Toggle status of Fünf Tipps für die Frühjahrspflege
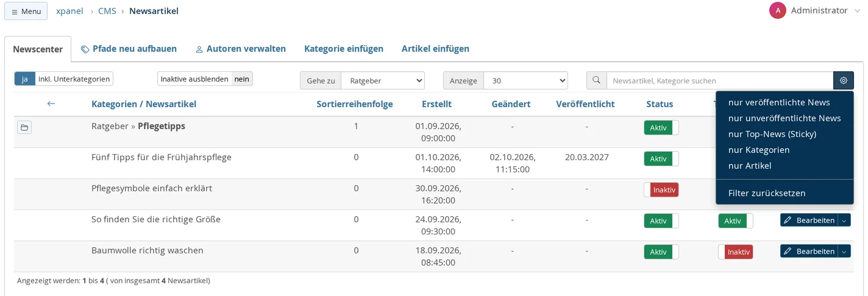The image size is (868, 296). pos(661,158)
